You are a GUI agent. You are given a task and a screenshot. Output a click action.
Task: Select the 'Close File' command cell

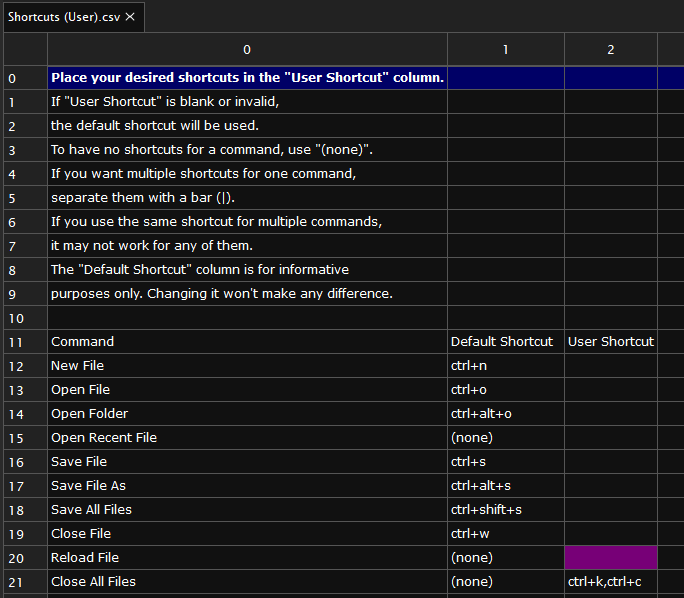[x=247, y=533]
